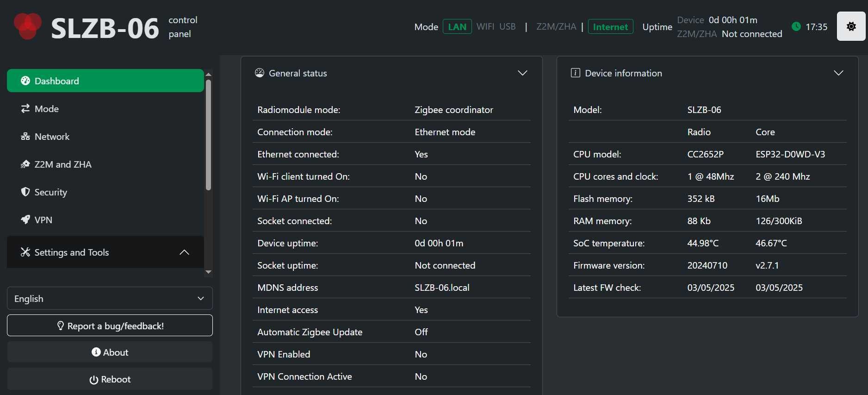
Task: Click the theme toggle sun icon button
Action: click(851, 26)
